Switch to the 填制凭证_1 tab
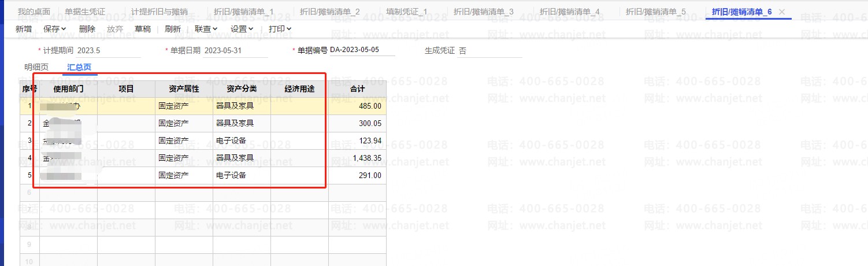The image size is (868, 266). tap(407, 12)
